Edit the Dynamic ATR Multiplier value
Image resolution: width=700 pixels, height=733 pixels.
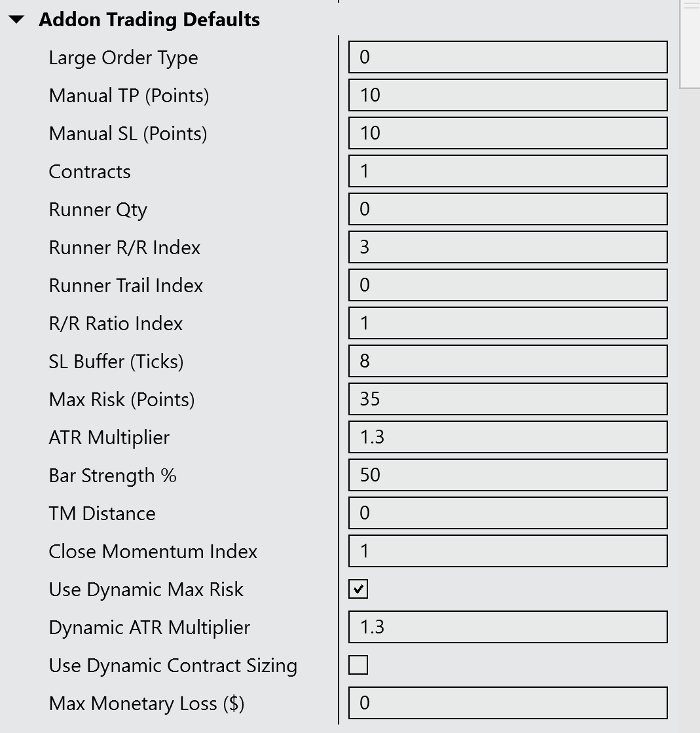click(507, 628)
